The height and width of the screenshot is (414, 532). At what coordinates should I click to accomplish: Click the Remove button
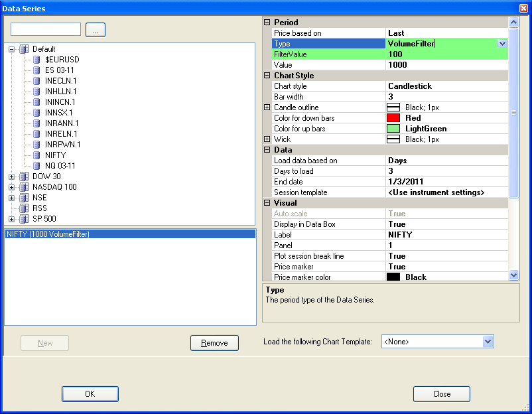pyautogui.click(x=214, y=343)
